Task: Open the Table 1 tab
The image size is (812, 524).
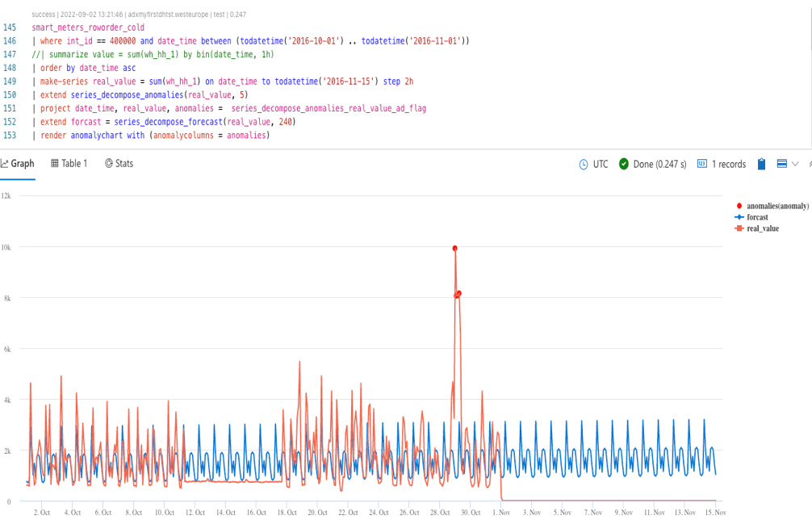Action: [69, 164]
